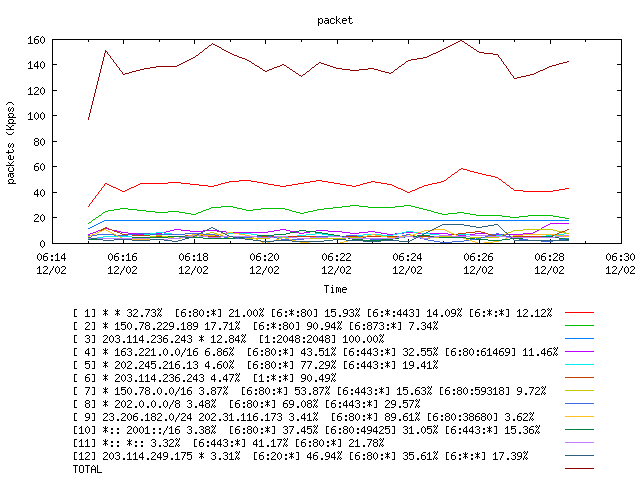
Task: Click x-axis time label 06:14
Action: click(x=51, y=257)
